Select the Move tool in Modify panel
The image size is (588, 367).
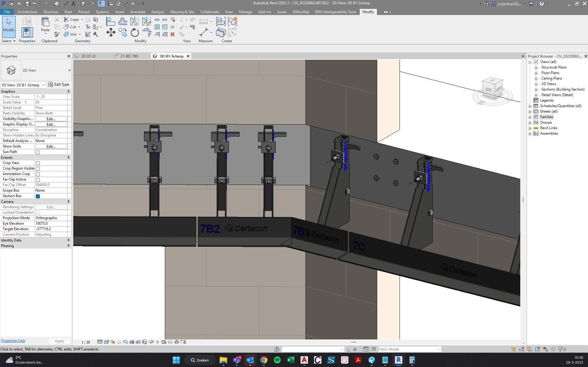pyautogui.click(x=111, y=32)
